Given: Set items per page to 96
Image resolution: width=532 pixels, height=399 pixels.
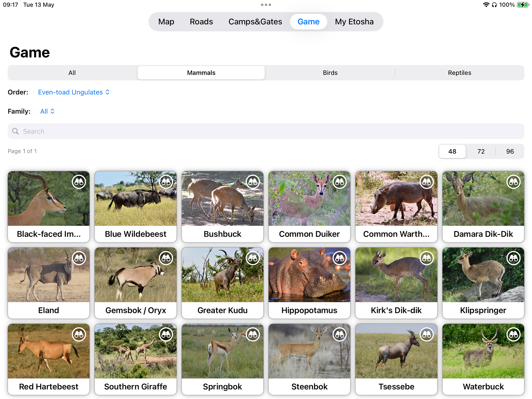Looking at the screenshot, I should [x=510, y=151].
